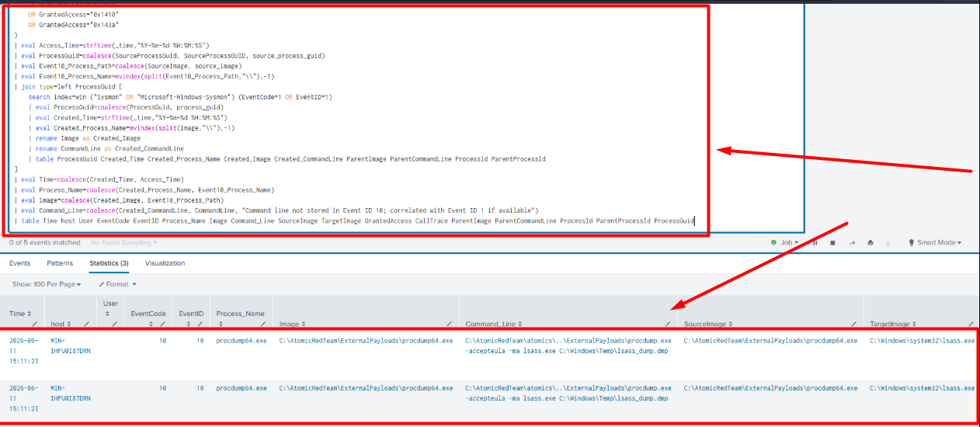Share the search job
This screenshot has height=427, width=980.
(x=853, y=243)
